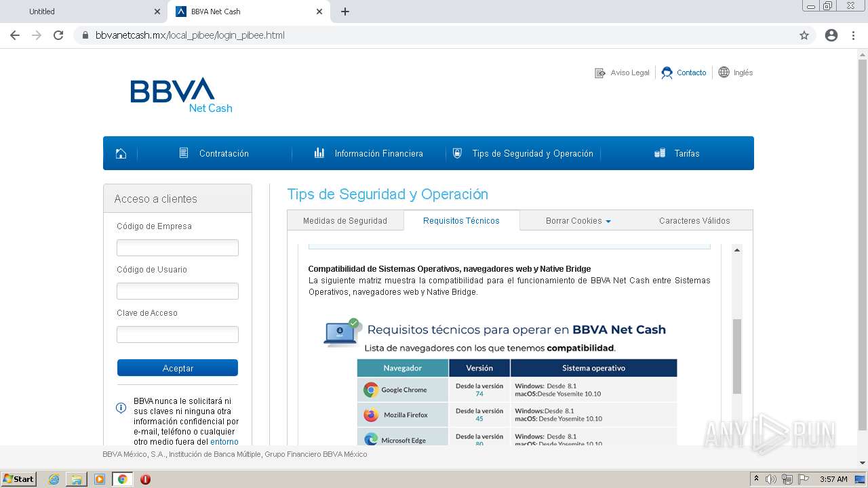
Task: Click the Código de Usuario input field
Action: (x=178, y=291)
